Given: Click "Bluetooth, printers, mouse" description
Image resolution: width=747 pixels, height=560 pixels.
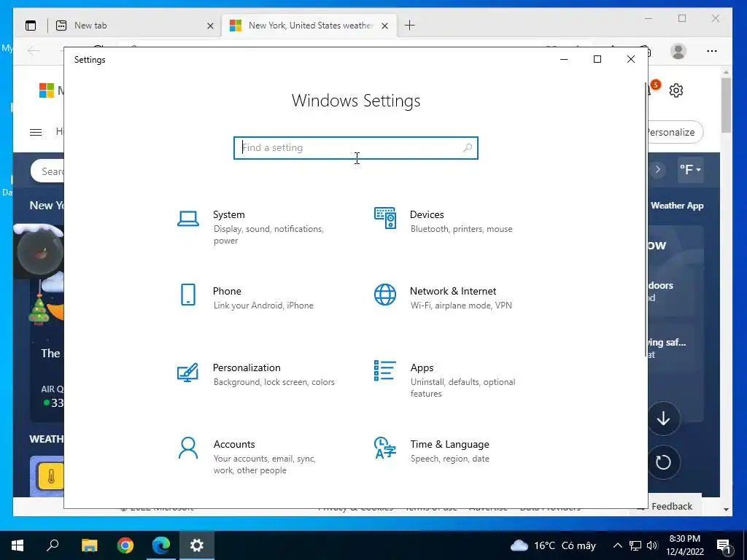Looking at the screenshot, I should tap(462, 228).
